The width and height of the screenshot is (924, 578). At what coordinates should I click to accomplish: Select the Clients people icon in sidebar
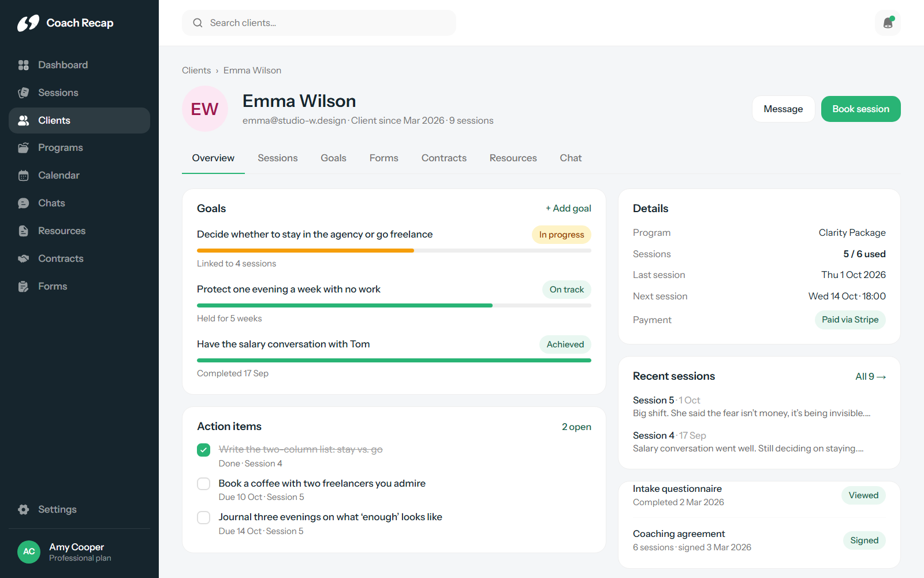pos(24,120)
